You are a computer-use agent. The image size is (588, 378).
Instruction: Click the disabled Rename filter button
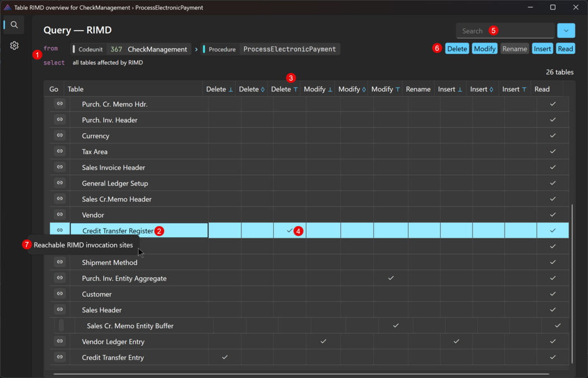pyautogui.click(x=514, y=49)
